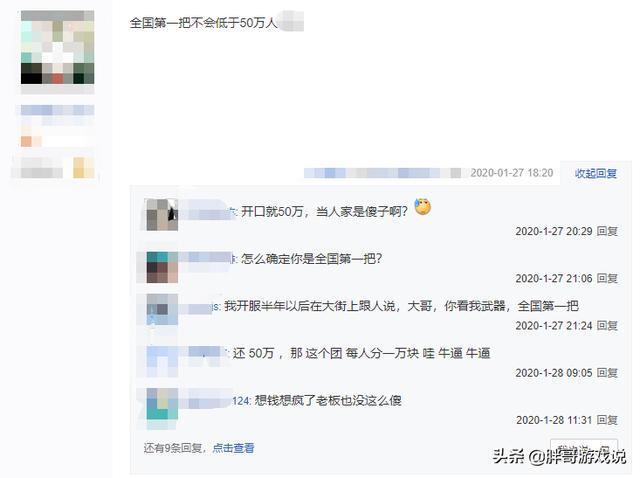Reply to the 21:24 comment
The height and width of the screenshot is (478, 640).
(x=607, y=325)
